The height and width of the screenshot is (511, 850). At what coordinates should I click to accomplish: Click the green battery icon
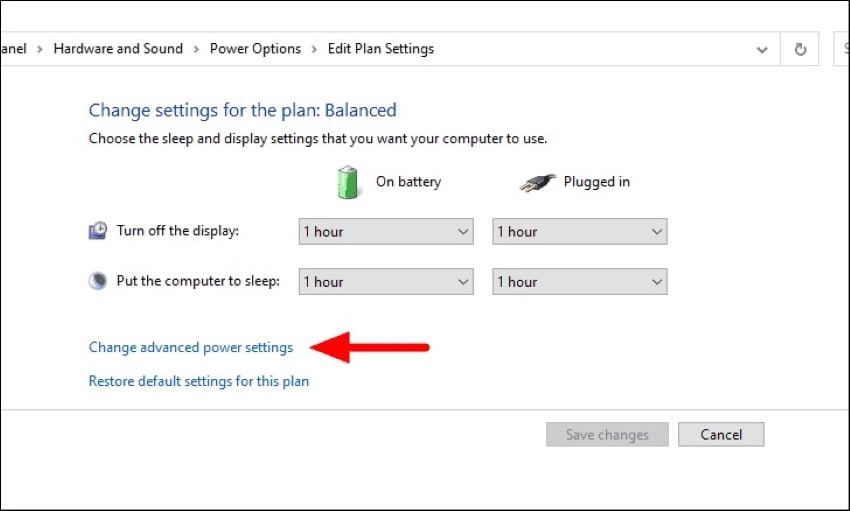click(x=347, y=182)
